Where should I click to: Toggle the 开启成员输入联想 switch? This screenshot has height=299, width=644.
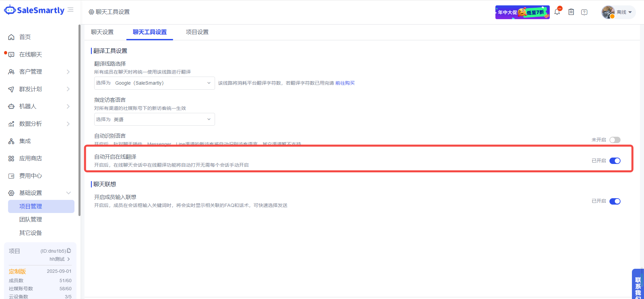point(615,201)
